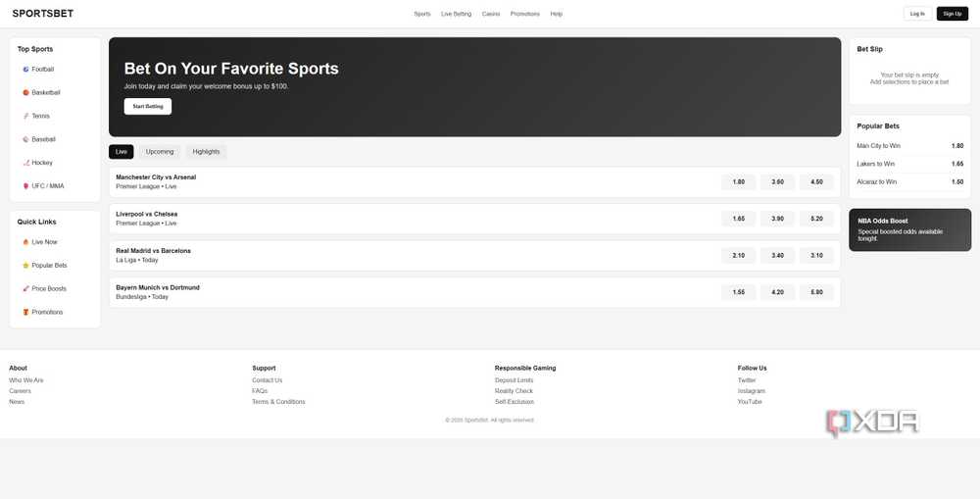Open the Self Exclusion footer link
The image size is (980, 499).
click(x=514, y=401)
